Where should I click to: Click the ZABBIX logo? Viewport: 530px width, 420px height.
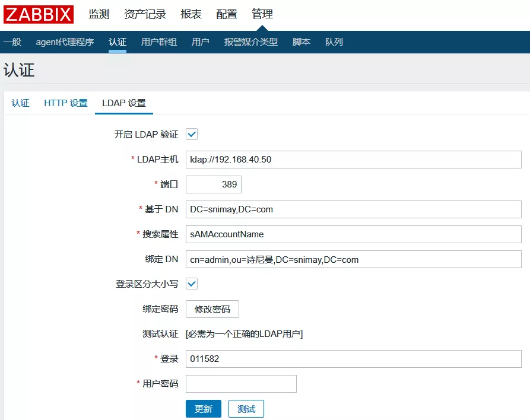click(39, 14)
